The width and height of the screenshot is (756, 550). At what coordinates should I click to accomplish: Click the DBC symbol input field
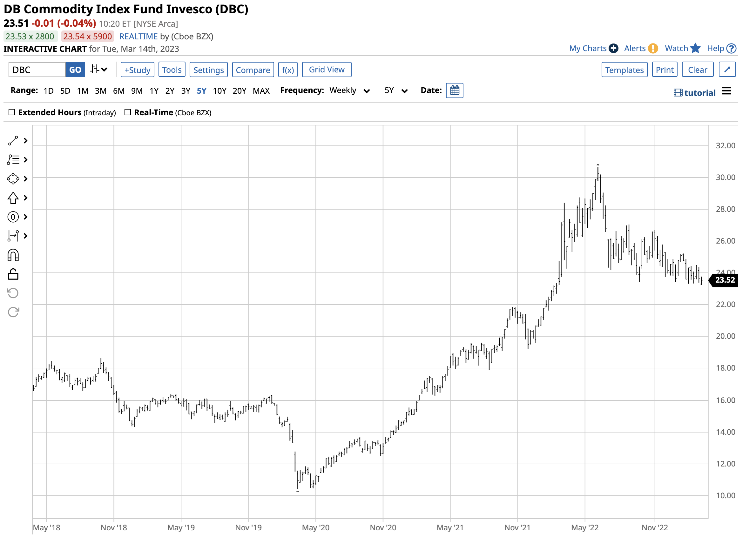click(x=37, y=70)
